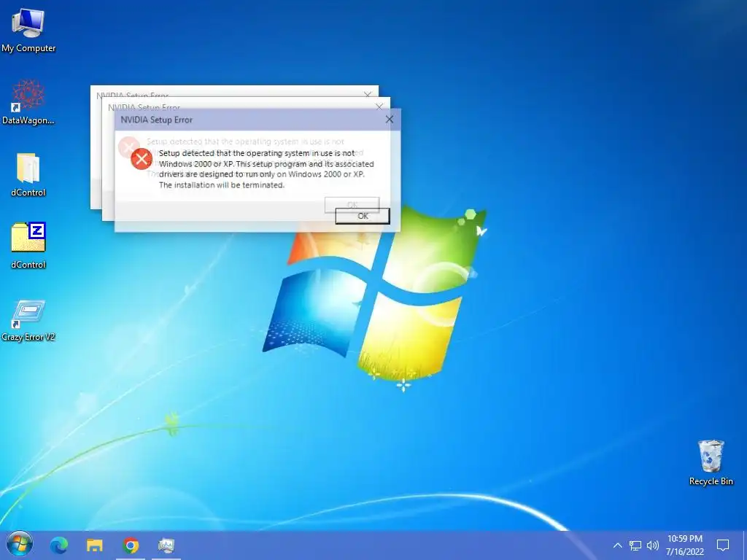This screenshot has width=747, height=560.
Task: Open the Action Center notifications icon
Action: [x=723, y=545]
